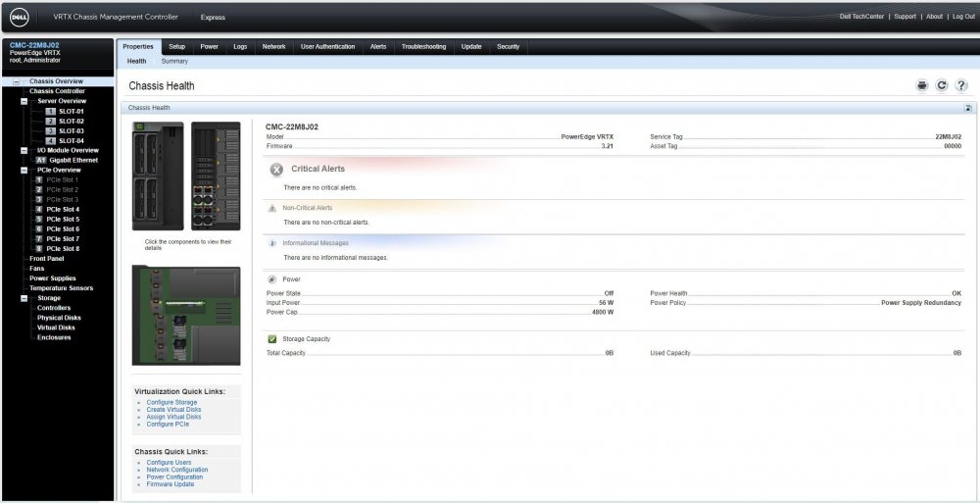980x503 pixels.
Task: Select Front Panel in tree
Action: [46, 259]
